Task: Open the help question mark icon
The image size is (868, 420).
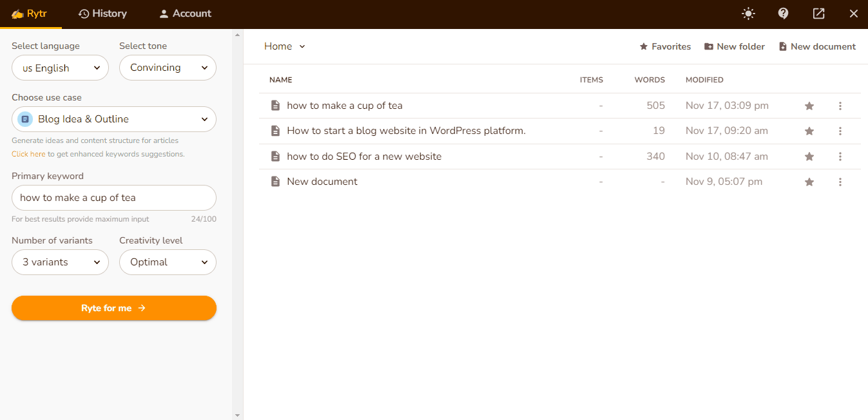Action: click(784, 14)
